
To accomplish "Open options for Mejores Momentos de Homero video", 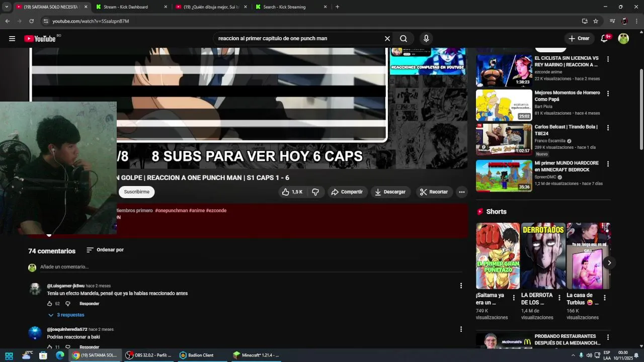I will point(608,94).
